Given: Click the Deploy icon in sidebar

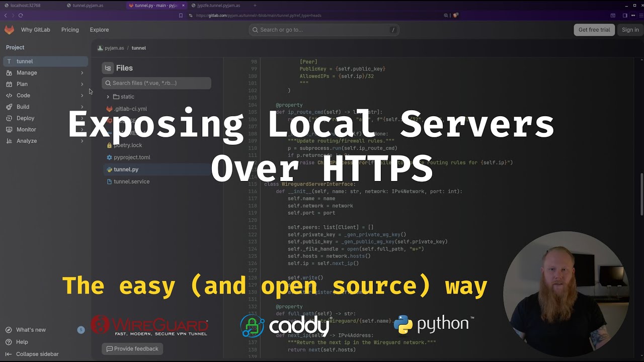Looking at the screenshot, I should coord(9,118).
